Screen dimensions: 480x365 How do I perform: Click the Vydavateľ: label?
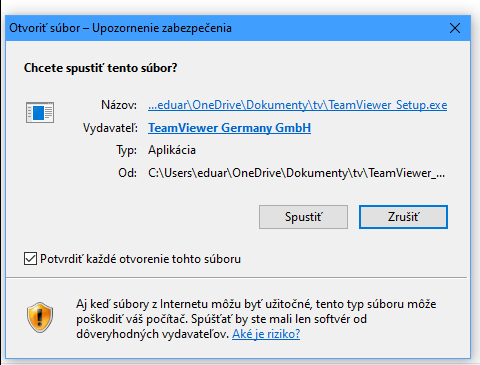(x=110, y=128)
